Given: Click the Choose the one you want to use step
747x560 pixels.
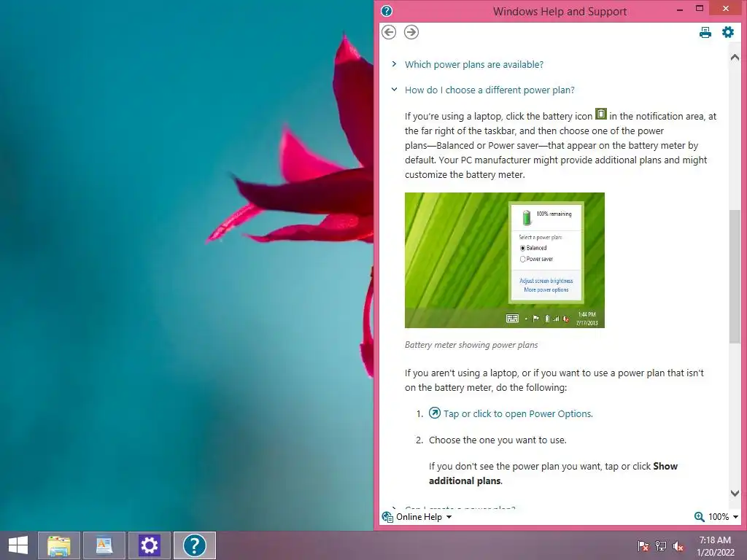Looking at the screenshot, I should pos(498,440).
